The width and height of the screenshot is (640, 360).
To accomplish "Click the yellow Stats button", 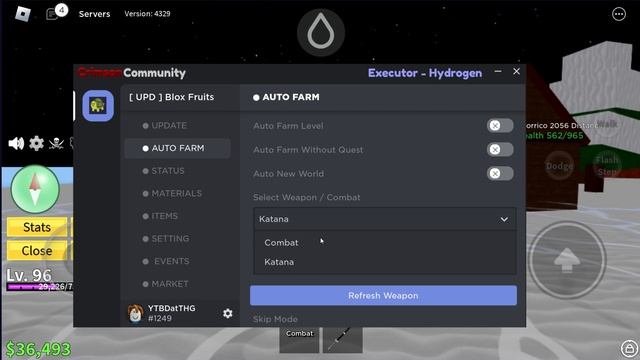I will [x=37, y=227].
